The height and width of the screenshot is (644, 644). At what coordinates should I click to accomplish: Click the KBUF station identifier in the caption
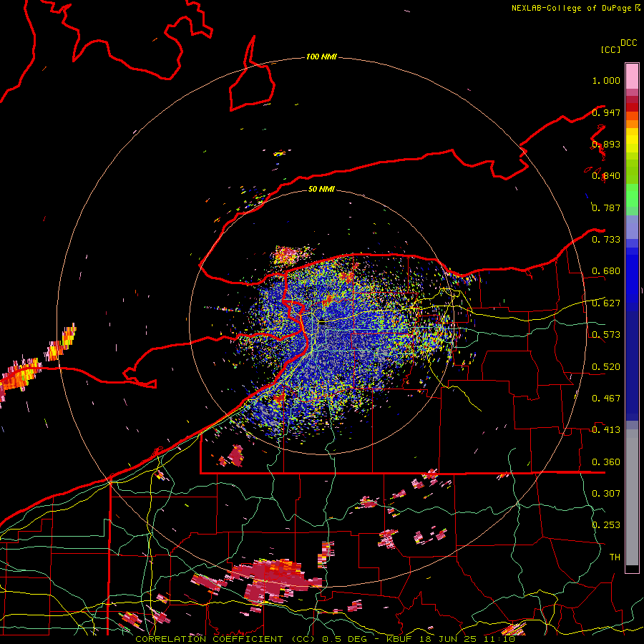pos(399,639)
